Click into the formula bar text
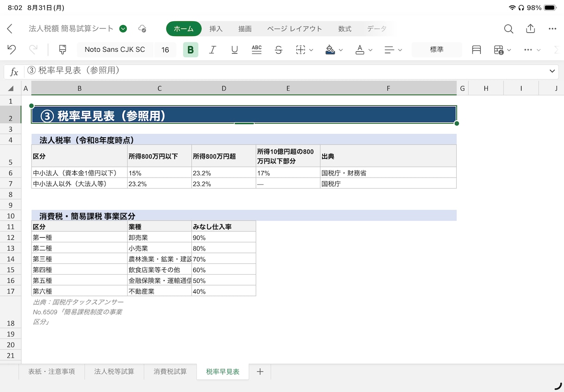This screenshot has height=392, width=564. (x=284, y=71)
